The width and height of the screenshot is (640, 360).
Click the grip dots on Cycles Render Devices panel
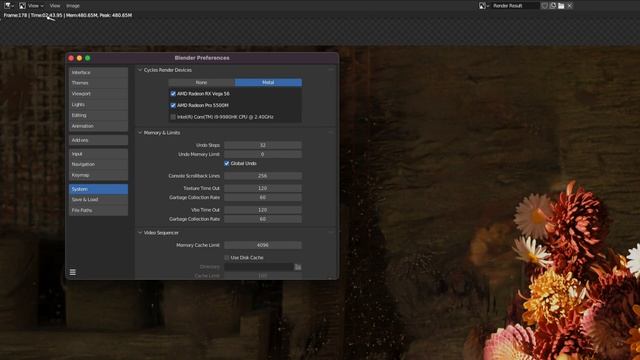point(331,70)
